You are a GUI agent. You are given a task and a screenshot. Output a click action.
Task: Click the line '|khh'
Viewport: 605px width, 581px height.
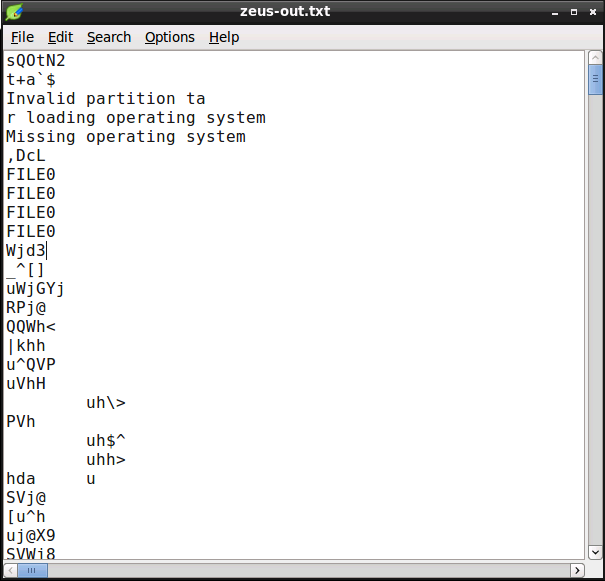tap(26, 346)
